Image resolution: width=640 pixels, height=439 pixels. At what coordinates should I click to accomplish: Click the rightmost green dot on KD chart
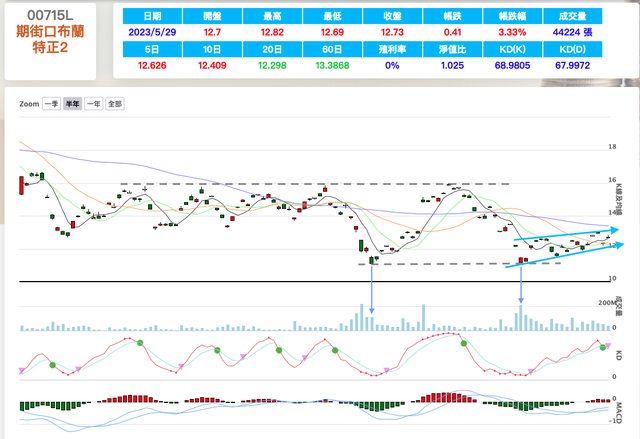(x=602, y=345)
